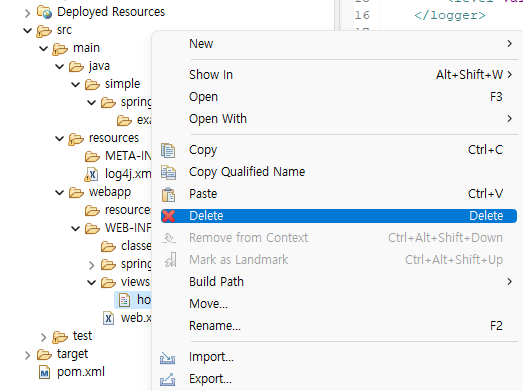Click the WEB-INF folder icon
Viewport: 523px width, 391px height.
click(92, 229)
